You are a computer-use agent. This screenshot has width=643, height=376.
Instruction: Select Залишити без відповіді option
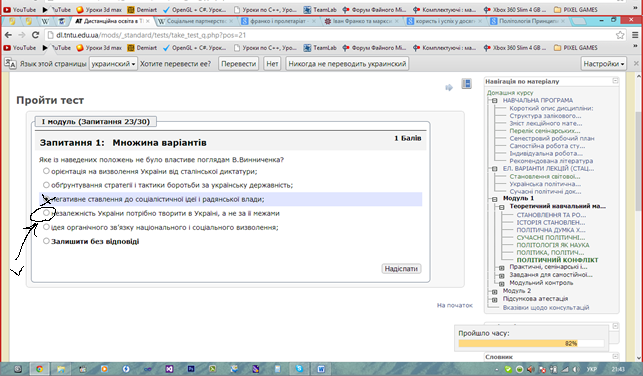point(46,241)
